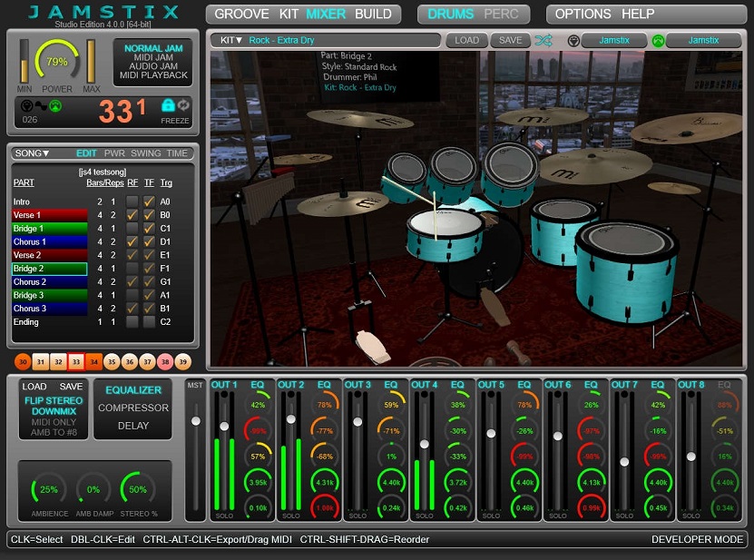
Task: Adjust the OUT 4 volume fader
Action: click(x=424, y=444)
